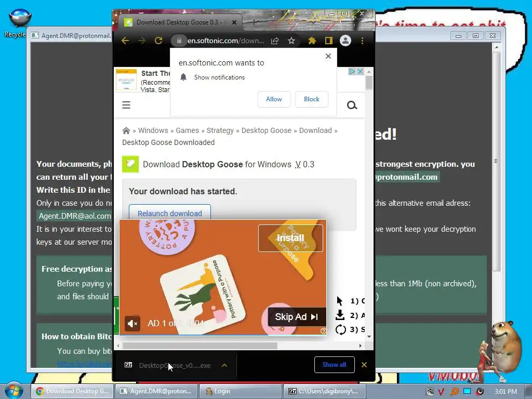Screen dimensions: 532x399
Task: Open the Download breadcrumb link
Action: point(315,130)
